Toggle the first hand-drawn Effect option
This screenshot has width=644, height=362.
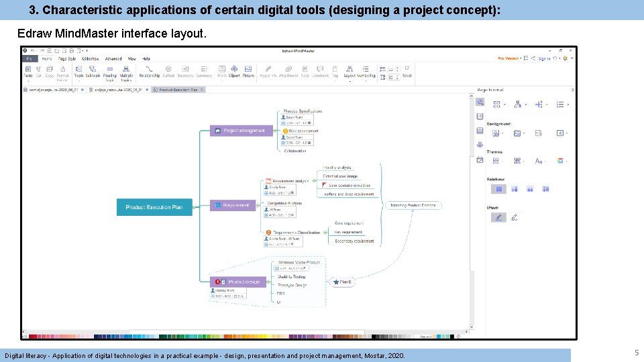click(498, 217)
